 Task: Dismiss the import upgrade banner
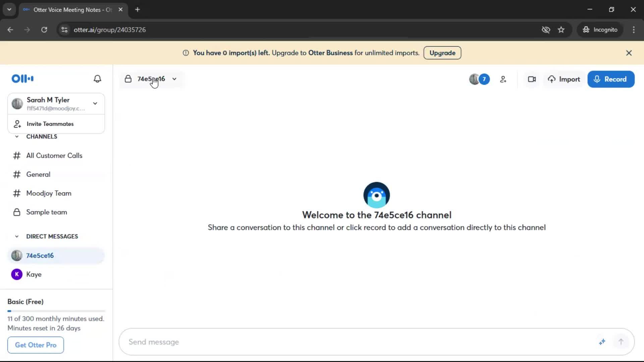(629, 53)
